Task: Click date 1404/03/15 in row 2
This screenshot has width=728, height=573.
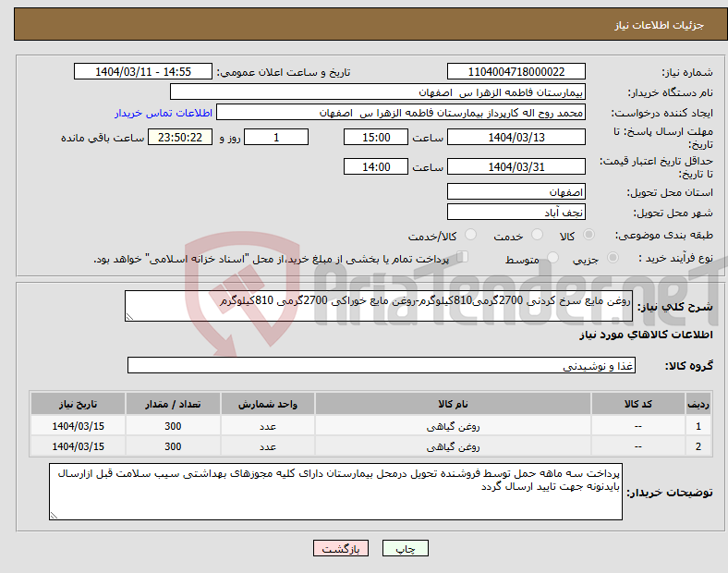Action: point(78,446)
